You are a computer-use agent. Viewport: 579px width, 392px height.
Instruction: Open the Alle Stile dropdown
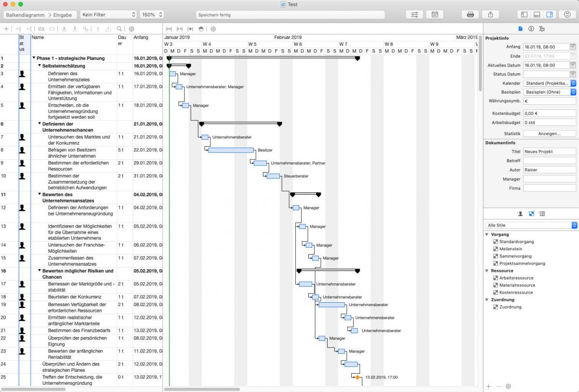coord(531,225)
